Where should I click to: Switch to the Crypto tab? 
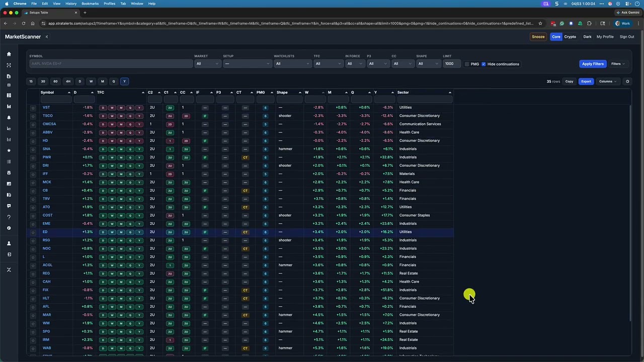(x=570, y=37)
